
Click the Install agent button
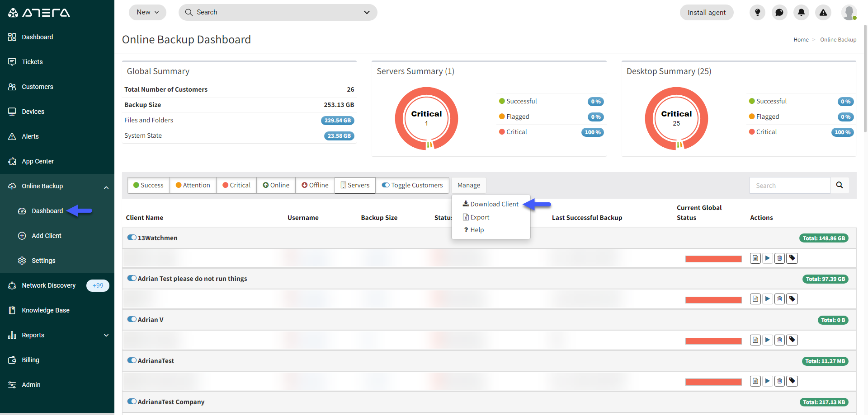point(707,13)
